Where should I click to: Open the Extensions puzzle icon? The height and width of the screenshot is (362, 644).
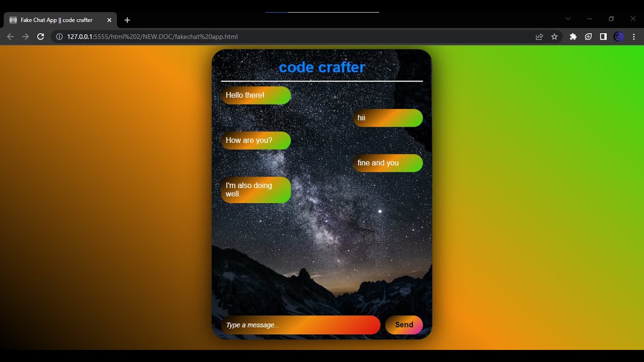tap(573, 37)
